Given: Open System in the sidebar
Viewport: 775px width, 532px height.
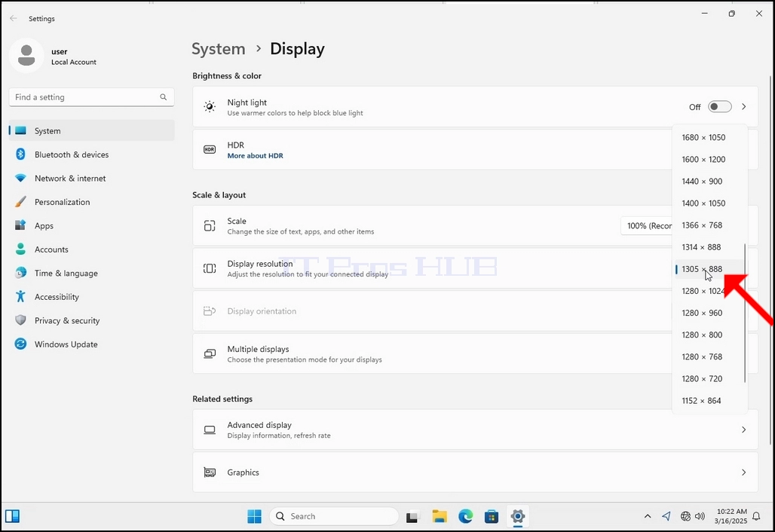Looking at the screenshot, I should [91, 131].
